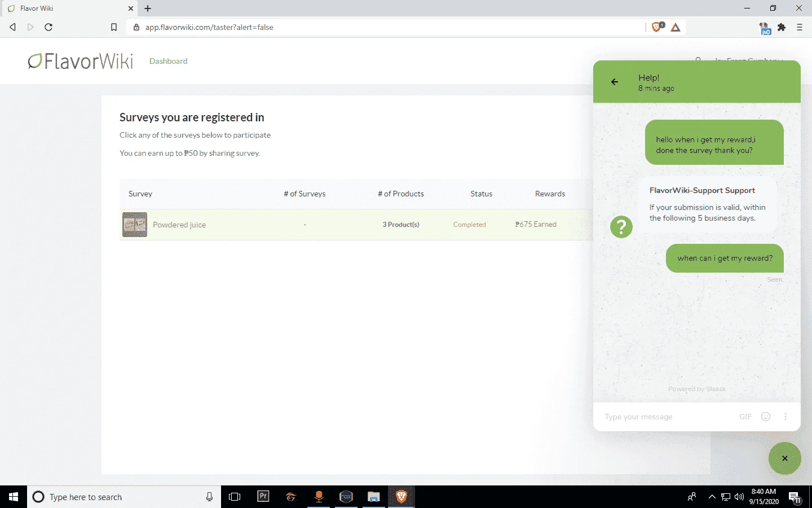
Task: Open Task View in taskbar
Action: (x=235, y=497)
